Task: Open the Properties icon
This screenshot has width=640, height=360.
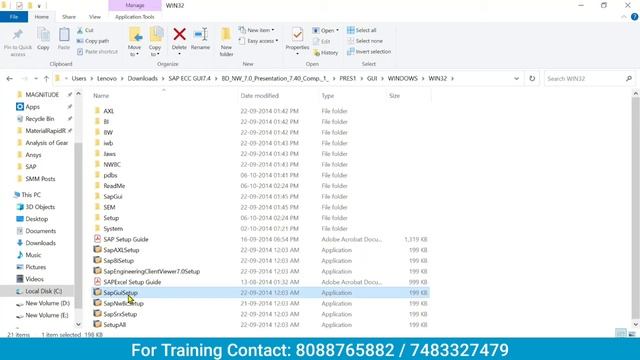Action: pyautogui.click(x=297, y=35)
